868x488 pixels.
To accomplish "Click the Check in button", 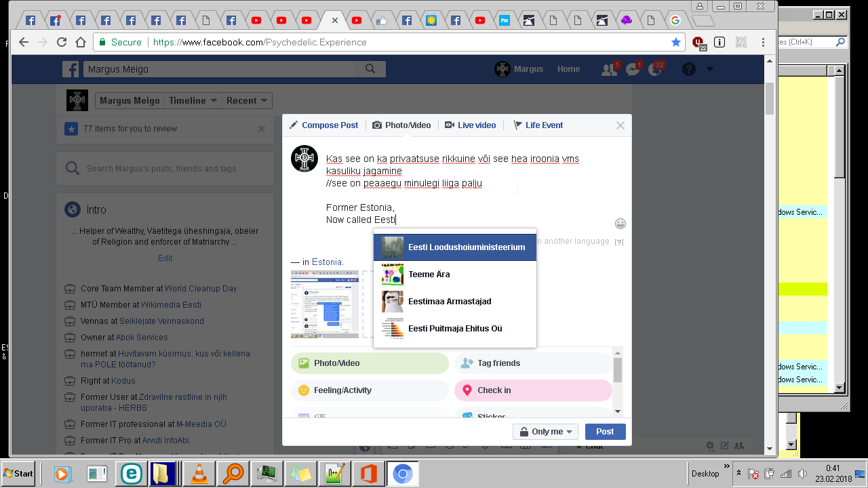I will tap(533, 390).
